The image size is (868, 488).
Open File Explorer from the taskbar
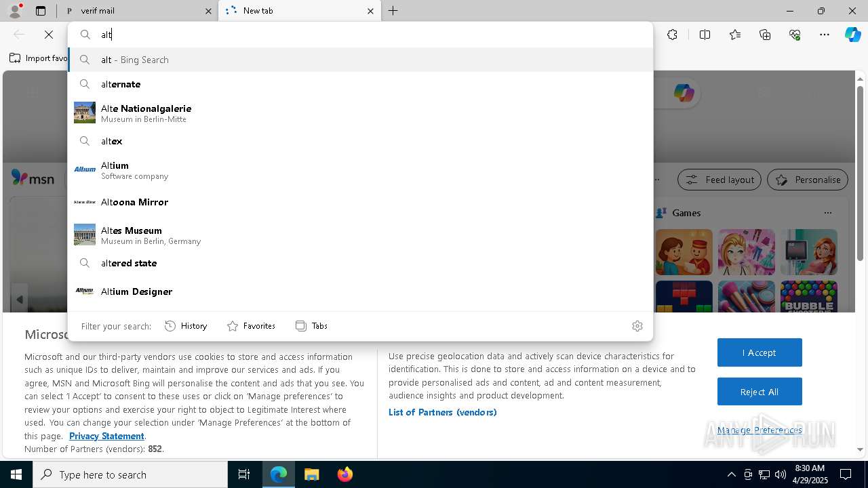[x=311, y=474]
